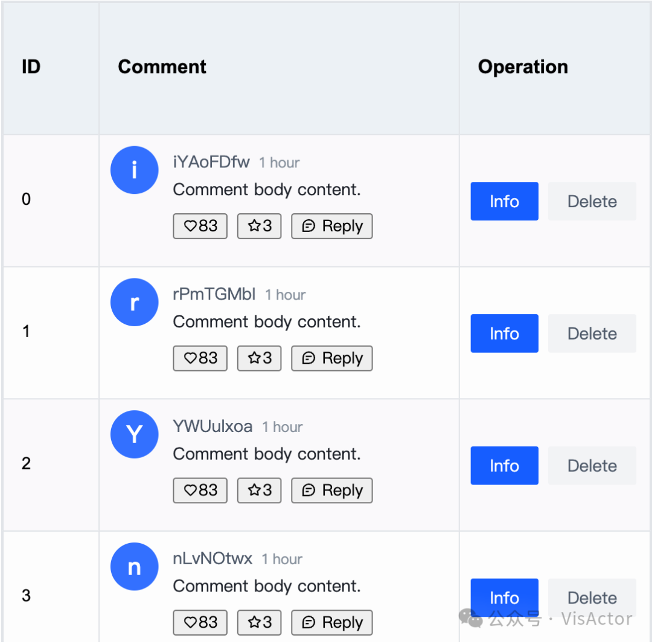Click the 'n' avatar of nLvNOtwx
This screenshot has height=644, width=652.
pyautogui.click(x=134, y=567)
